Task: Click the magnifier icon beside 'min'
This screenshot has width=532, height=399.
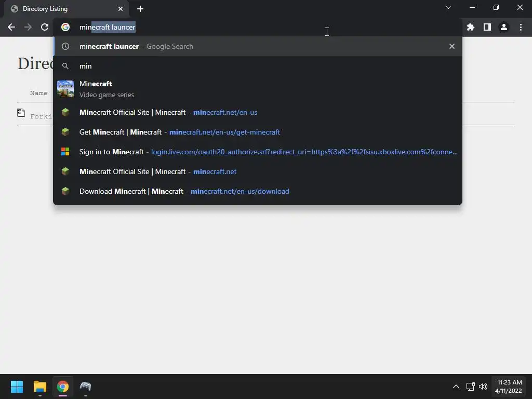Action: click(x=65, y=66)
